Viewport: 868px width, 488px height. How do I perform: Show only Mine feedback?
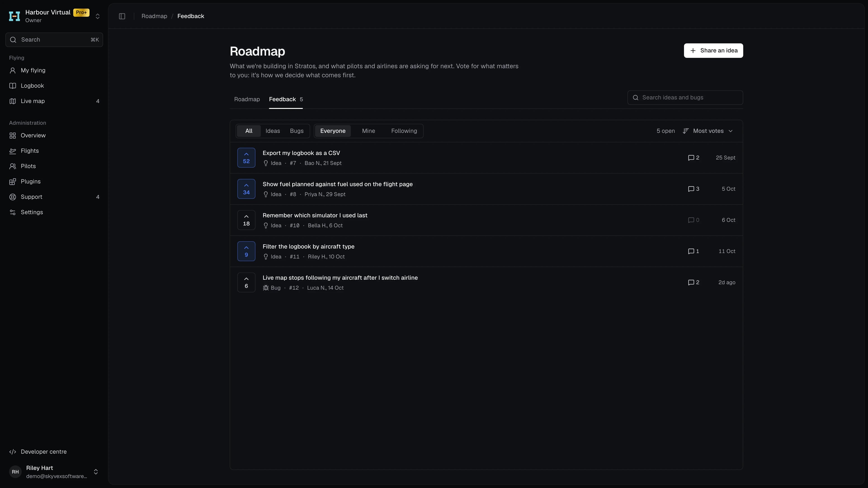pos(368,131)
